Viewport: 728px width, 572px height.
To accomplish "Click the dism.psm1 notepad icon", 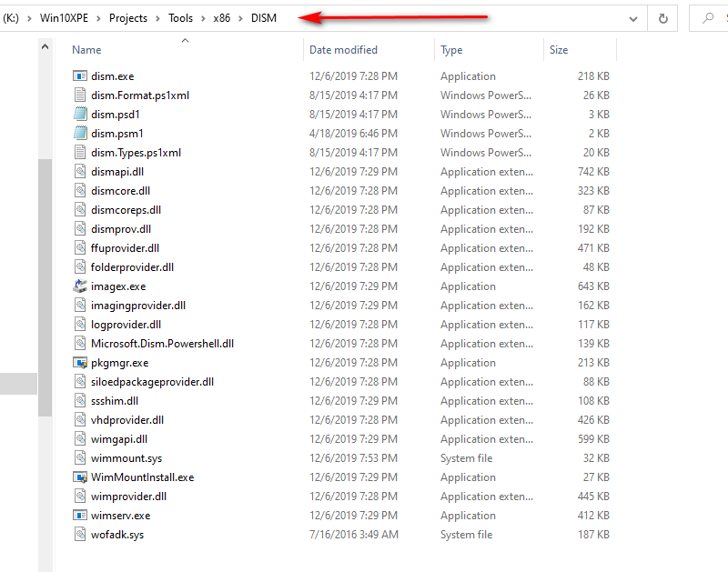I will (x=80, y=133).
